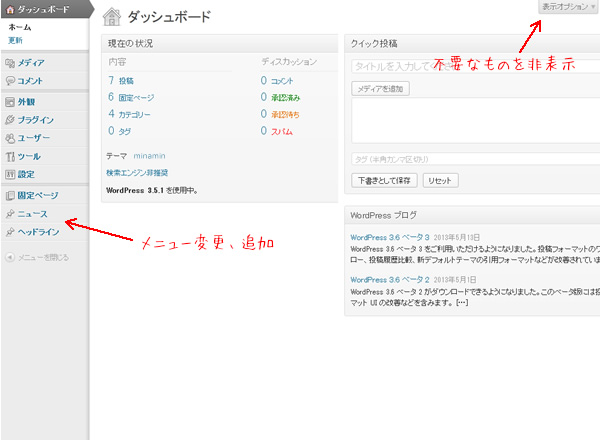Open the ヘッドライン menu

38,232
